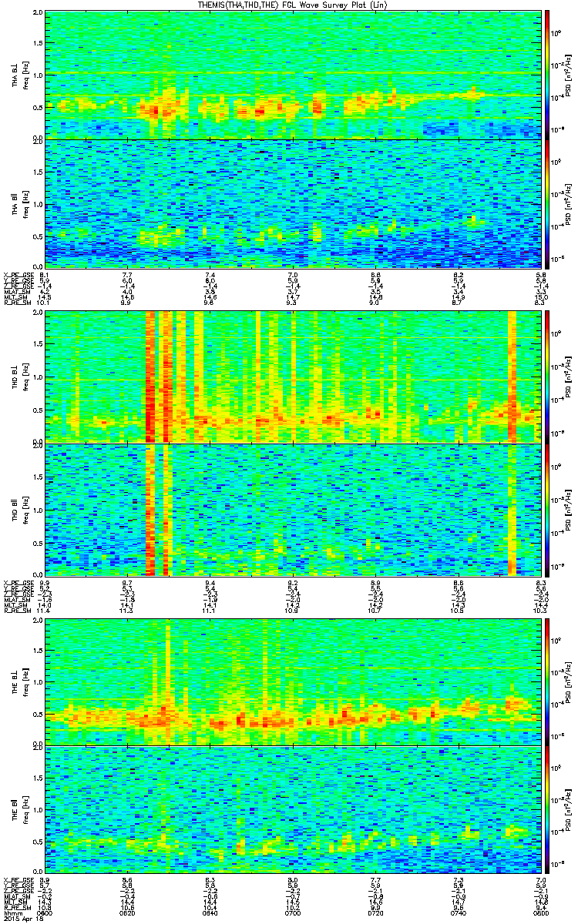The image size is (578, 924).
Task: Click the 0600 time tick label
Action: 46,913
